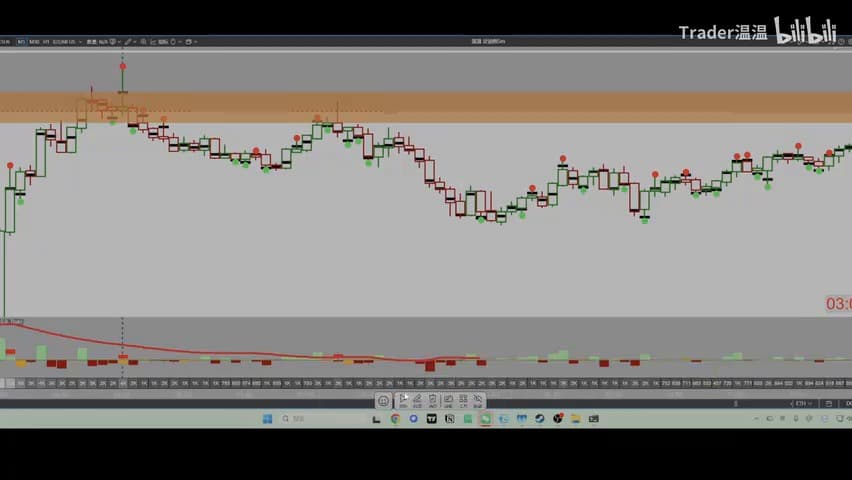
Task: Open the drawing pencil tool
Action: 128,42
